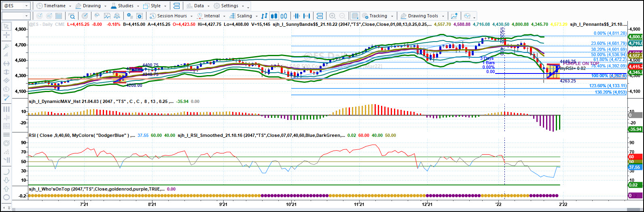The width and height of the screenshot is (644, 212).
Task: Click the symbol lookup magnifier icon
Action: point(72,16)
